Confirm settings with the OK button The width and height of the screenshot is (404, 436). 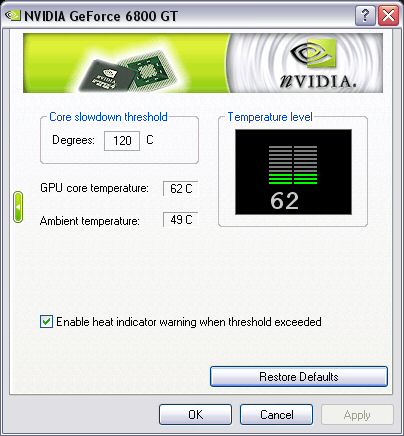(195, 415)
